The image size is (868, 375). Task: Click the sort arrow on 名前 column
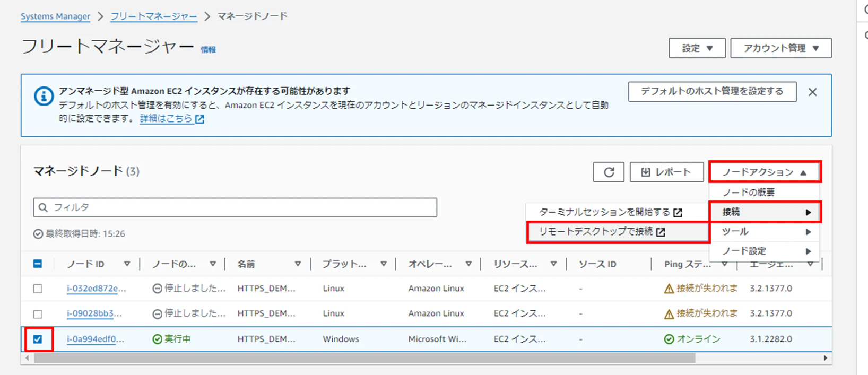click(298, 264)
